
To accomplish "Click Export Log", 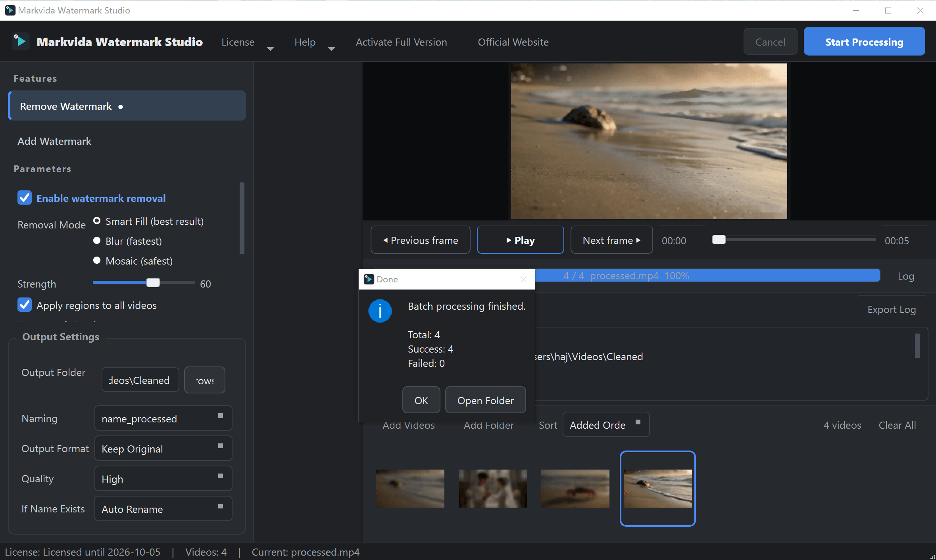I will 891,309.
